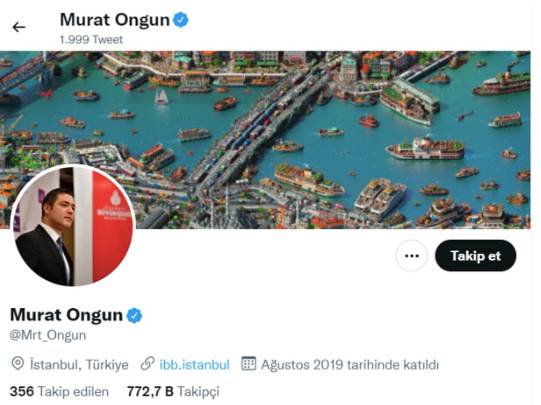Select the Murat Ongun profile name

(66, 315)
